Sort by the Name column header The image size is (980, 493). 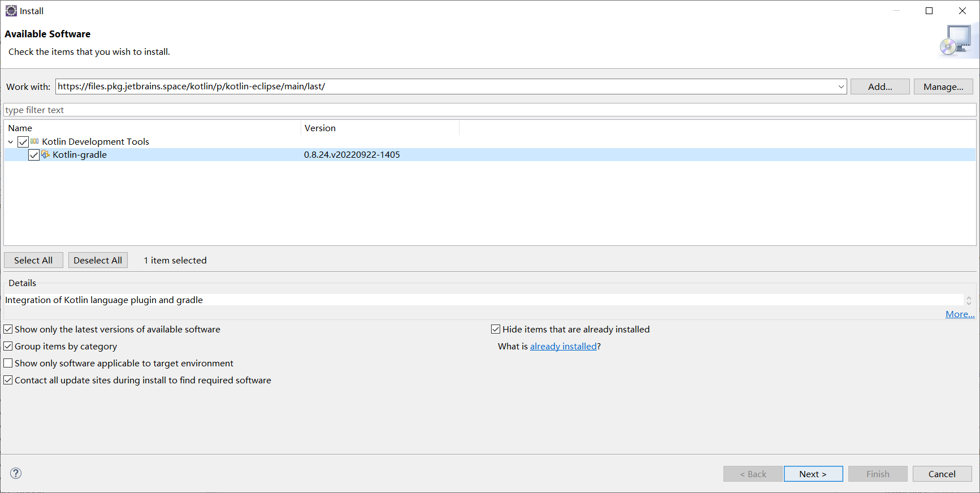coord(153,128)
